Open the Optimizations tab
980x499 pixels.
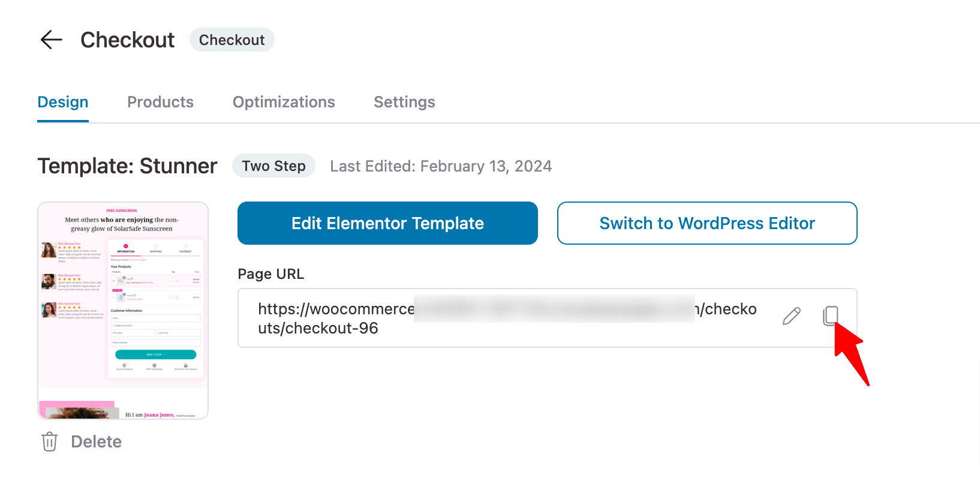pos(284,102)
